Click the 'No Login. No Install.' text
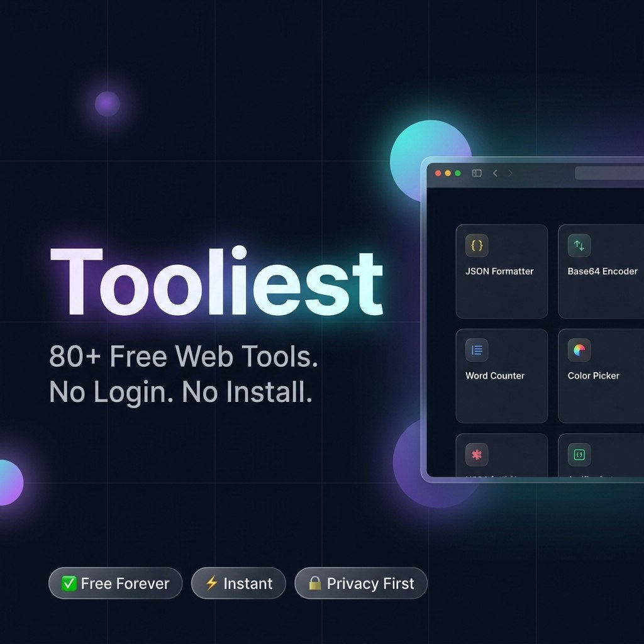The image size is (644, 644). (x=180, y=392)
